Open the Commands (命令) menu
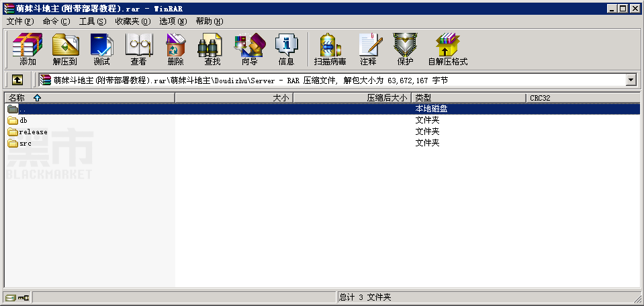The height and width of the screenshot is (306, 644). pos(56,21)
